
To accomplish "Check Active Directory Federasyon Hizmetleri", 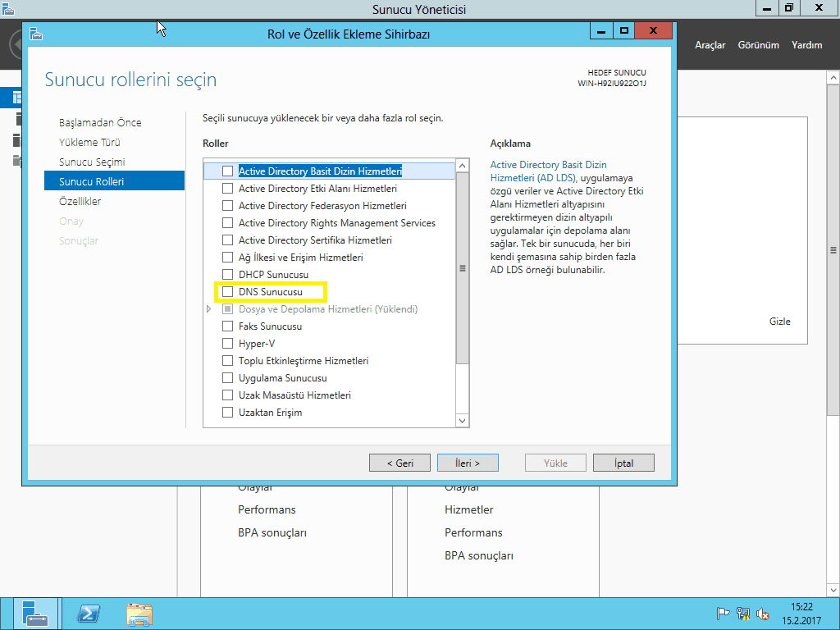I will [228, 206].
